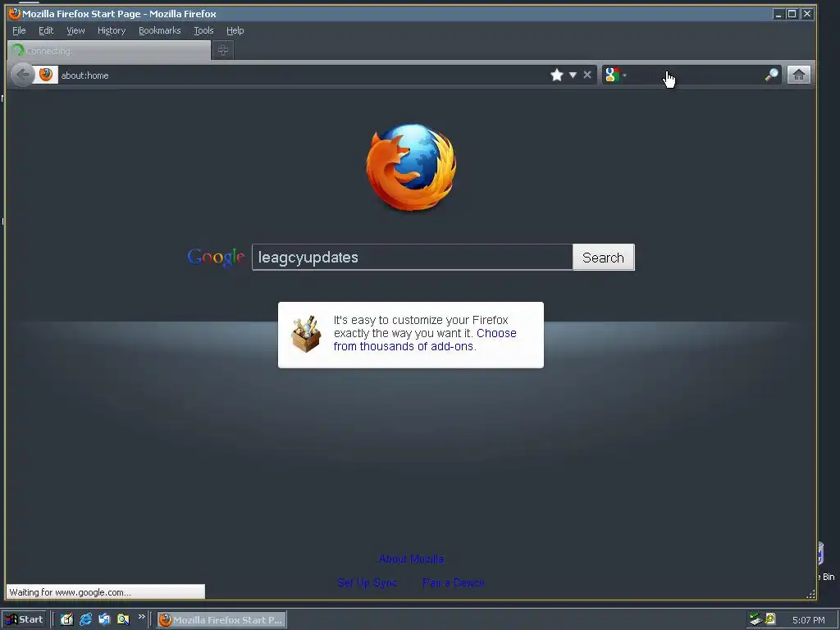840x630 pixels.
Task: Click the Outlook Express quick launch icon
Action: point(104,620)
